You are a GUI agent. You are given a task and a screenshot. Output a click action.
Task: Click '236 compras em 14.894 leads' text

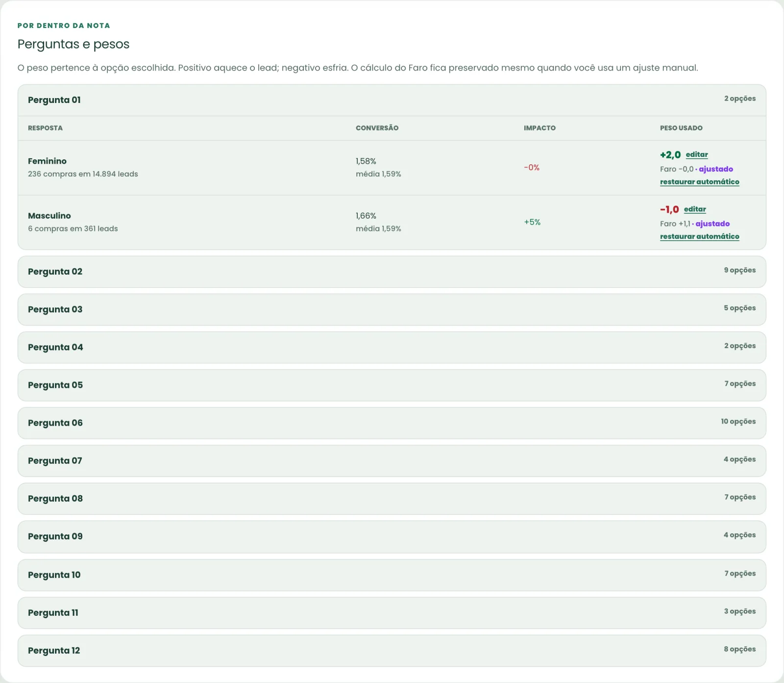pyautogui.click(x=83, y=174)
